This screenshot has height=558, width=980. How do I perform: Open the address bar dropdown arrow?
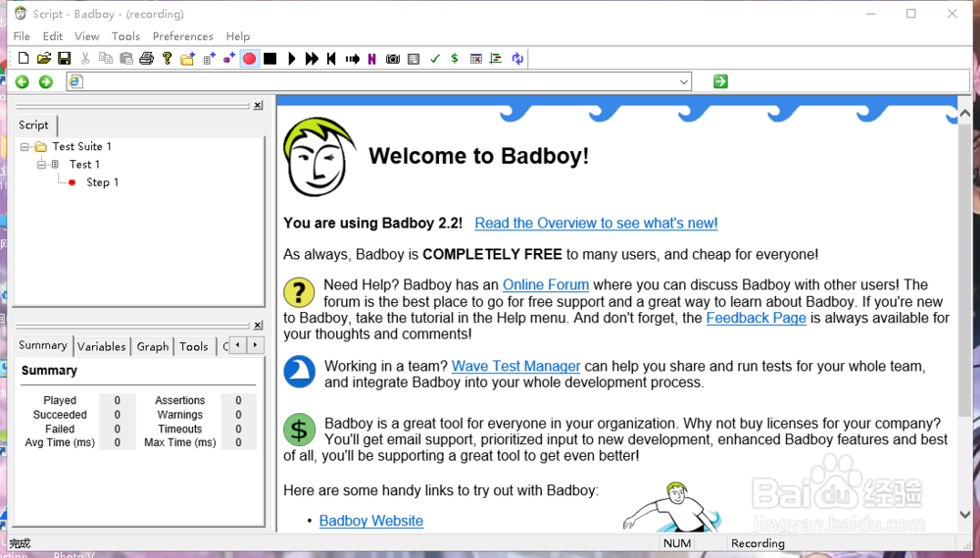click(684, 82)
